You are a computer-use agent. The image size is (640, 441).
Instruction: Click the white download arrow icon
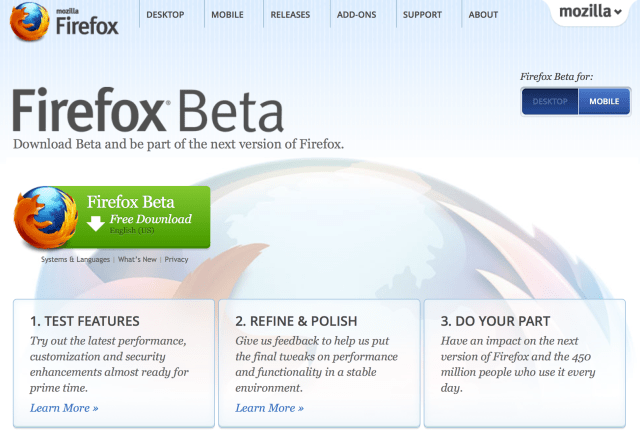click(x=96, y=223)
